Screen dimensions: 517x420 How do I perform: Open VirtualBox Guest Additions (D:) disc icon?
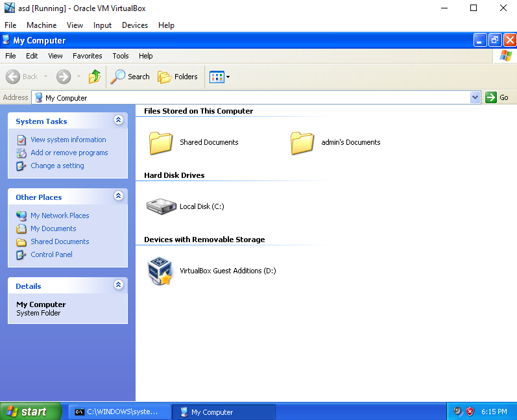[160, 271]
